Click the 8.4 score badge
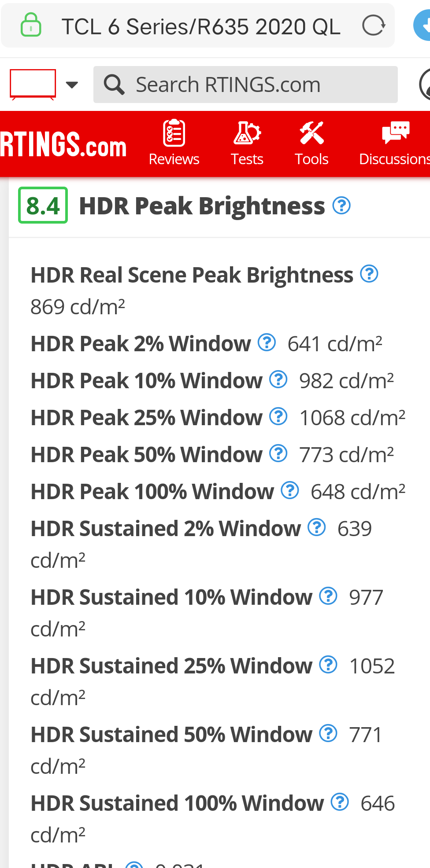Viewport: 430px width, 868px height. pyautogui.click(x=43, y=206)
